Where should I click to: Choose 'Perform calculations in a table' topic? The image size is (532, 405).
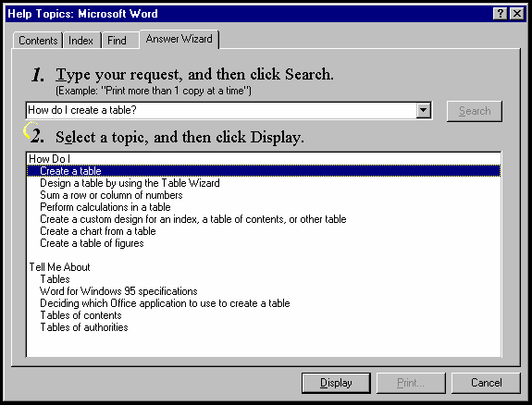click(x=105, y=207)
